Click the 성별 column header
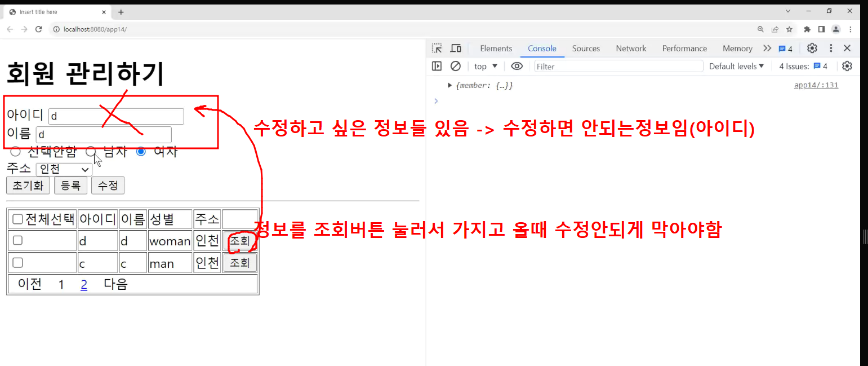Screen dimensions: 868x366 [x=170, y=219]
